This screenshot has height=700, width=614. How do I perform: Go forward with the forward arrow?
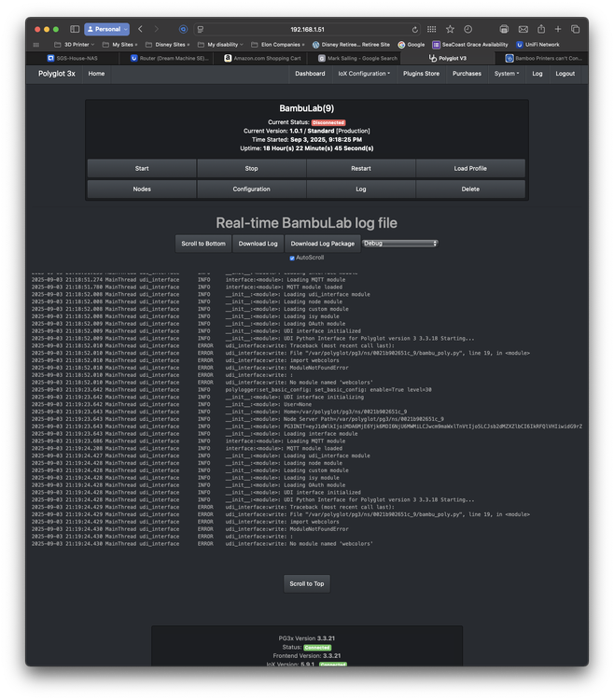156,29
